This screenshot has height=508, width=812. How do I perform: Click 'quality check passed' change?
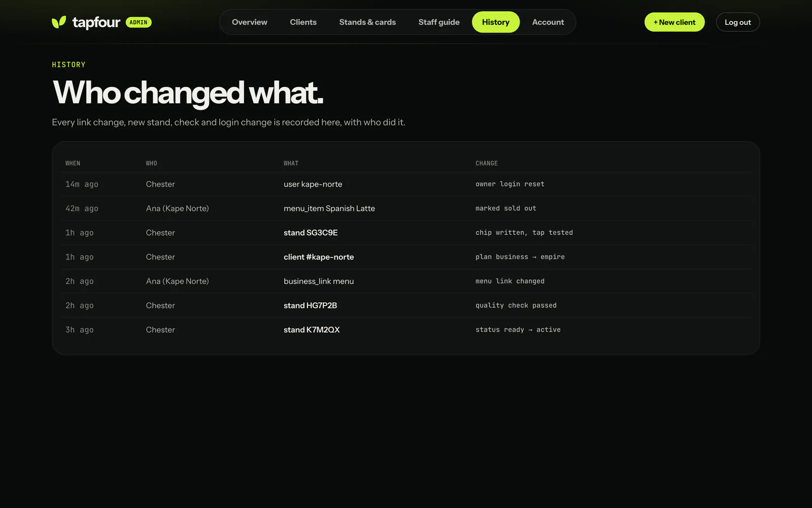tap(516, 306)
